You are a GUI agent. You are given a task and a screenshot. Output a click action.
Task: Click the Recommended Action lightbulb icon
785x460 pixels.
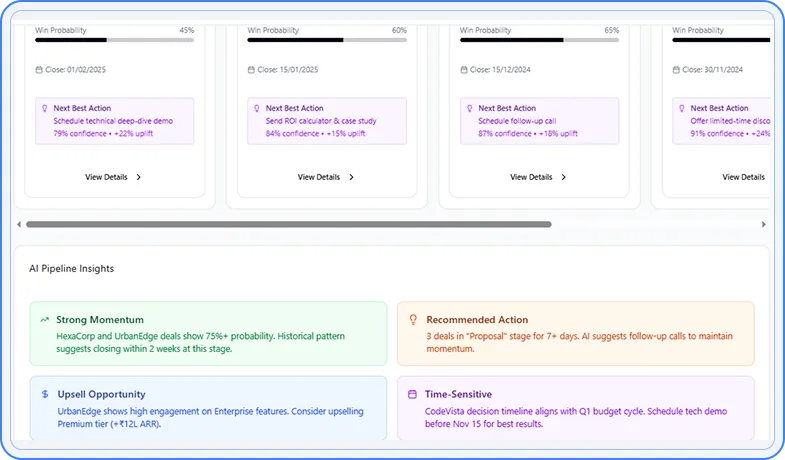tap(412, 320)
